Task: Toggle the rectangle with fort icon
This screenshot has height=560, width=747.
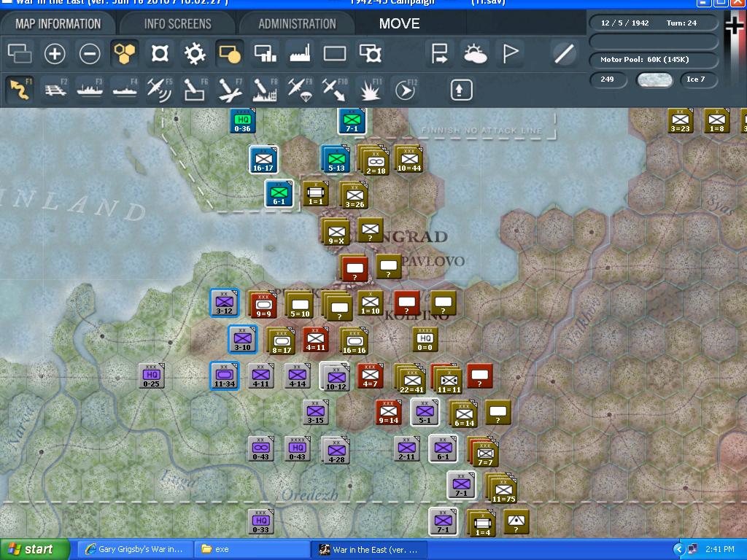Action: (370, 53)
